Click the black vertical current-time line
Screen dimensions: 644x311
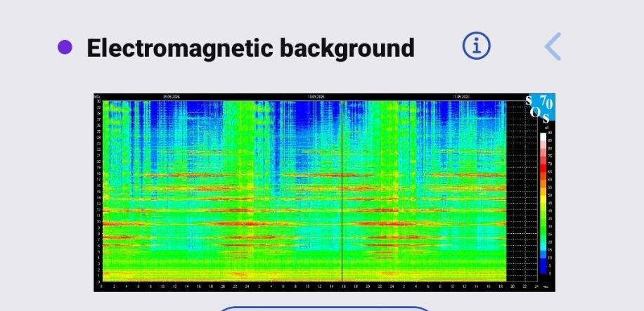pyautogui.click(x=342, y=191)
